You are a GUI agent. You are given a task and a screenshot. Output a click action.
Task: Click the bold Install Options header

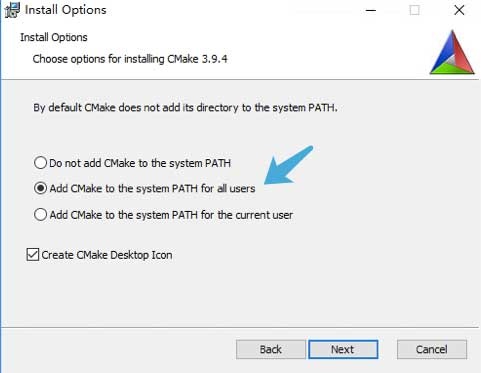point(54,37)
